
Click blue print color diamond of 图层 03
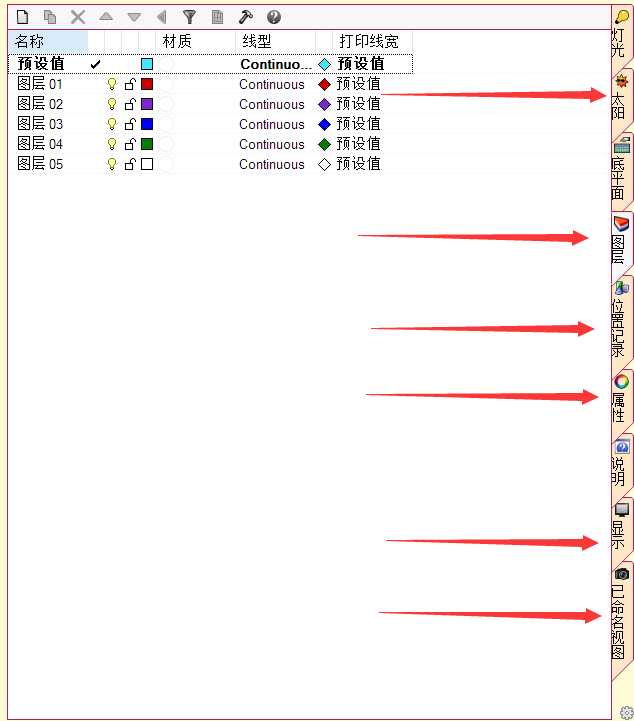pos(325,125)
